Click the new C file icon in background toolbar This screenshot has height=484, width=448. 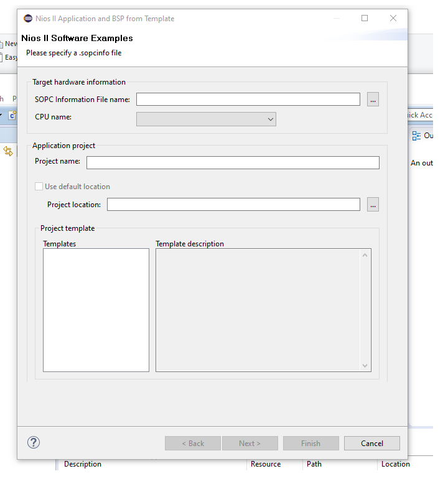pos(12,116)
